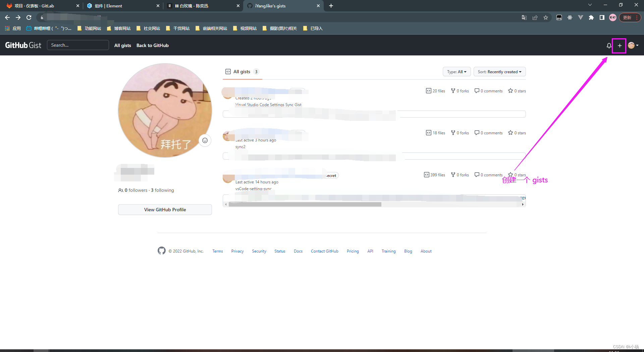View comments on the 20 files gist
644x352 pixels.
pos(488,91)
